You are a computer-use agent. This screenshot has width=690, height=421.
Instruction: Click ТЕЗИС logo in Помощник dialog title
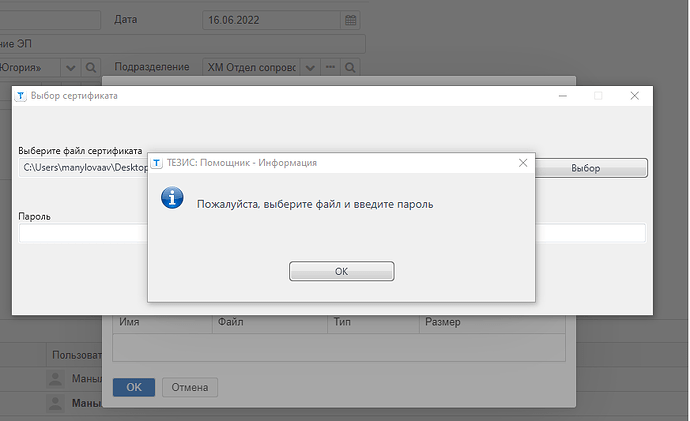click(x=159, y=162)
